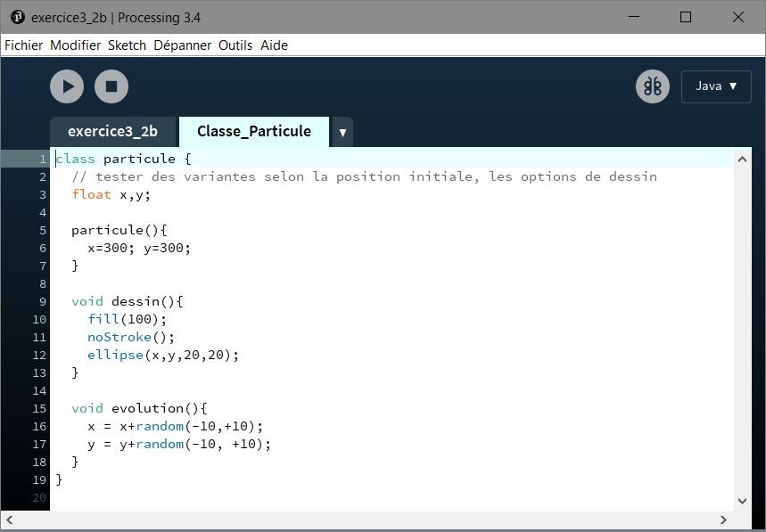Click the Processing logo in title bar
This screenshot has width=766, height=532.
17,16
